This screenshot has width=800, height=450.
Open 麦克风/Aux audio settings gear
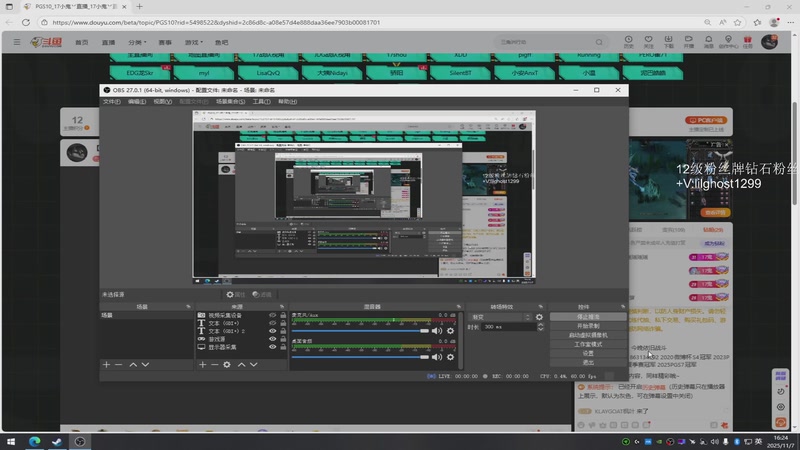tap(451, 331)
